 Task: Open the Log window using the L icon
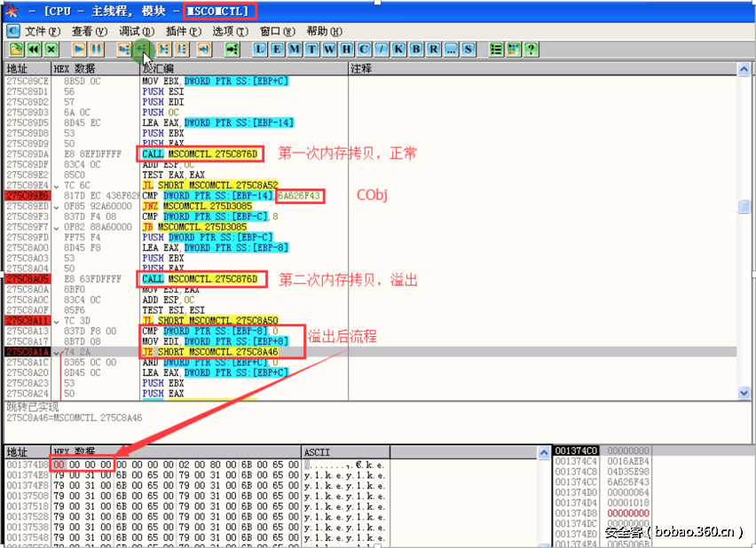259,50
